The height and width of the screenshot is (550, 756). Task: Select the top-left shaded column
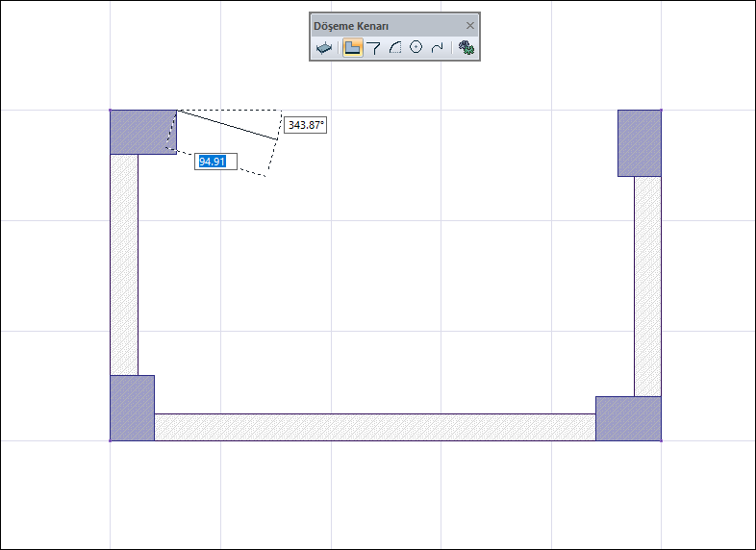tap(143, 132)
